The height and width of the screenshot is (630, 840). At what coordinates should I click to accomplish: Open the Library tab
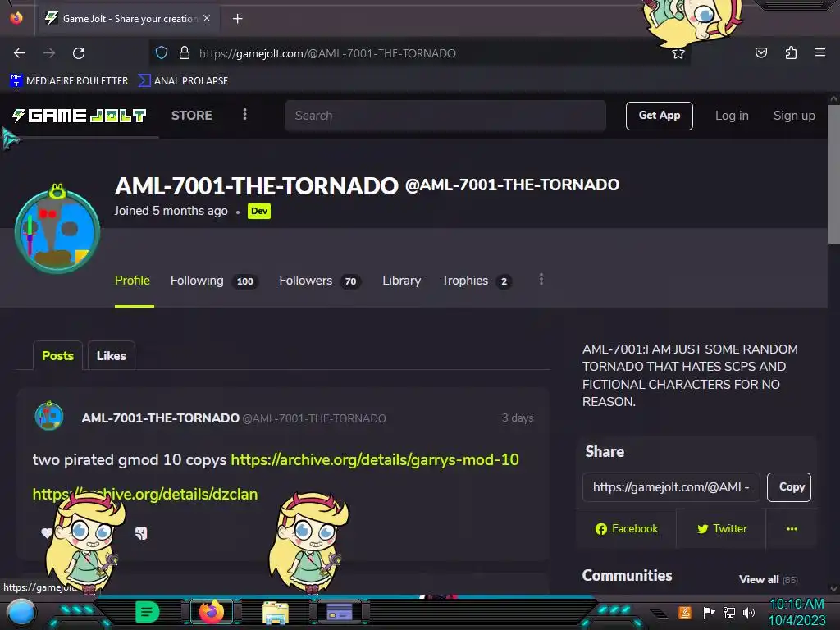pos(401,281)
